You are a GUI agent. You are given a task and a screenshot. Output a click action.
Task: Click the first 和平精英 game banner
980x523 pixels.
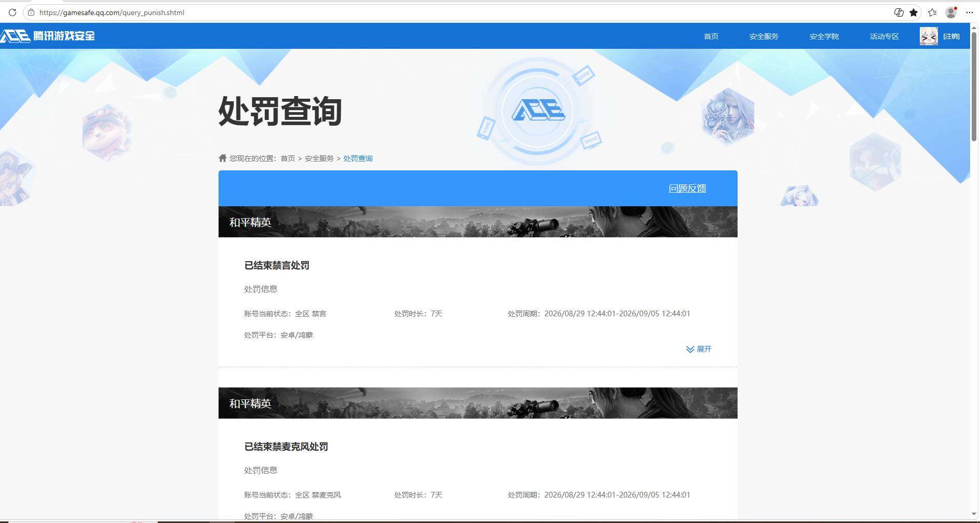[x=478, y=222]
